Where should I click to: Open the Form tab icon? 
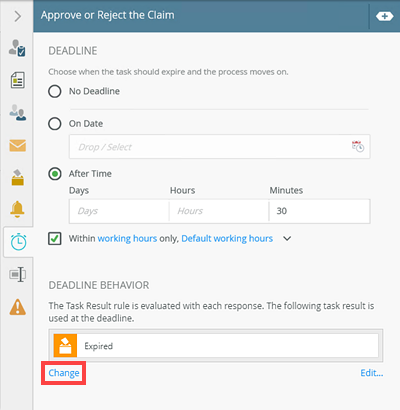click(17, 80)
